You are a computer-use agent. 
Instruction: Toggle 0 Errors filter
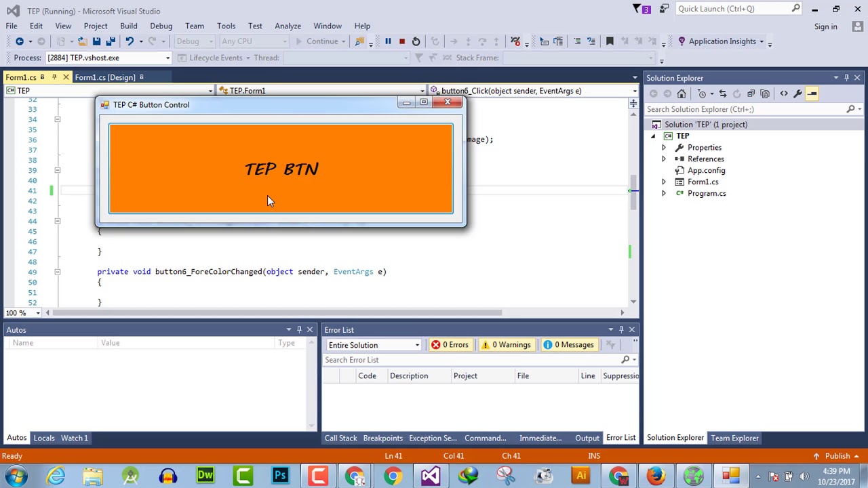[x=450, y=344]
